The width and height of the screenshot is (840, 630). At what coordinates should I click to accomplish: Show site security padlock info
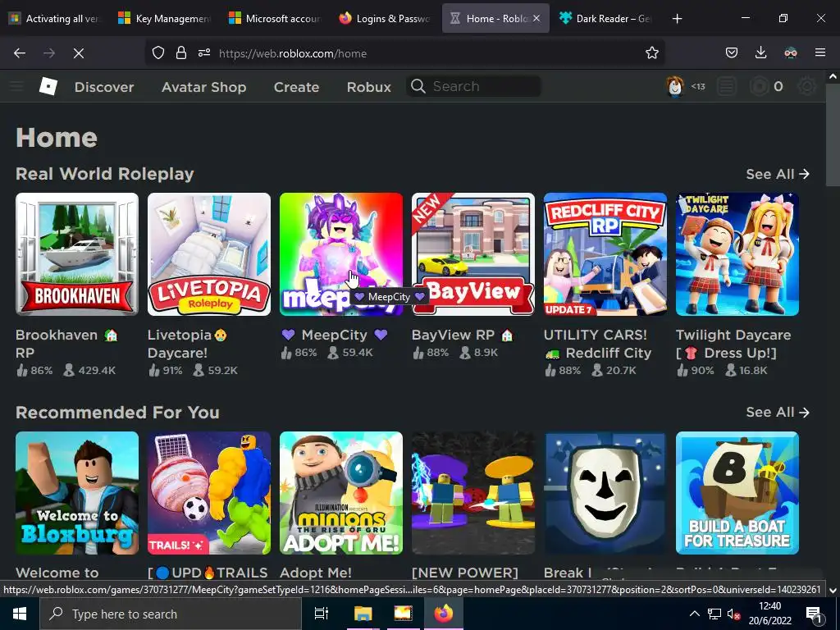181,53
